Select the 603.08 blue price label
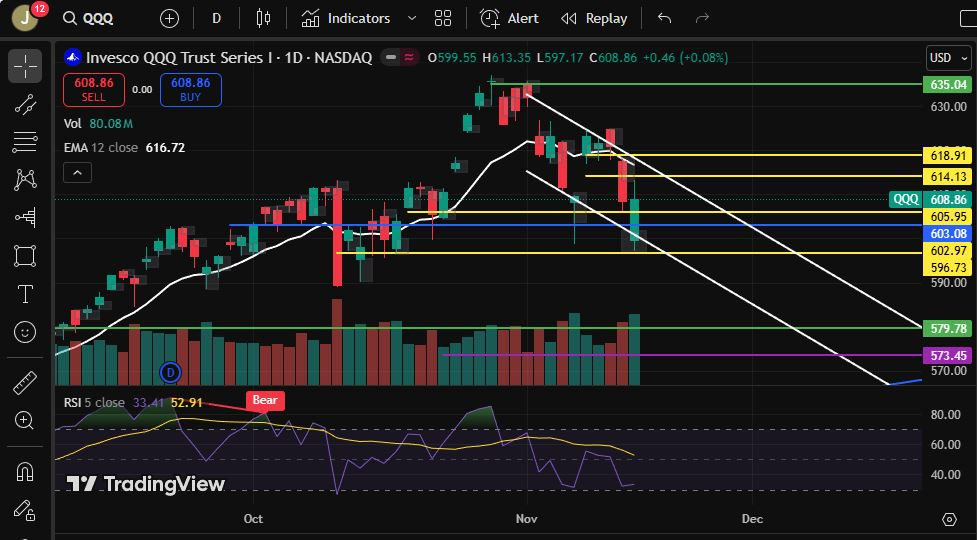The width and height of the screenshot is (977, 540). click(x=948, y=234)
